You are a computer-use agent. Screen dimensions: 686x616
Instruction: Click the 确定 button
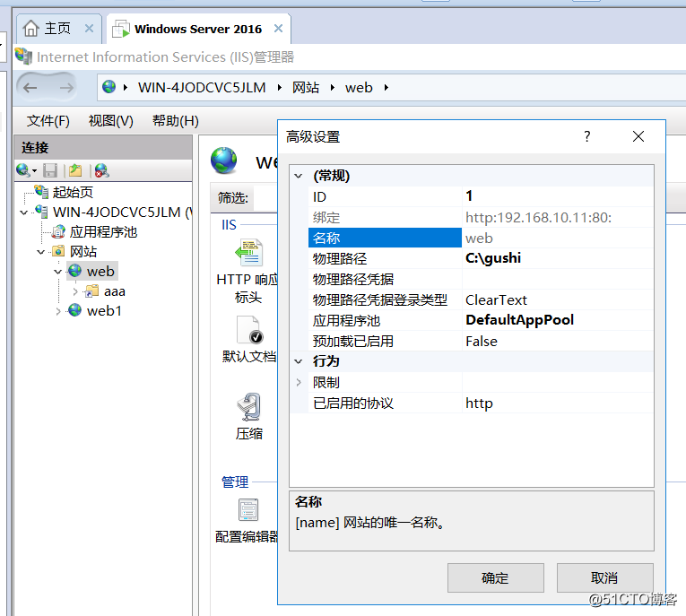(x=496, y=578)
